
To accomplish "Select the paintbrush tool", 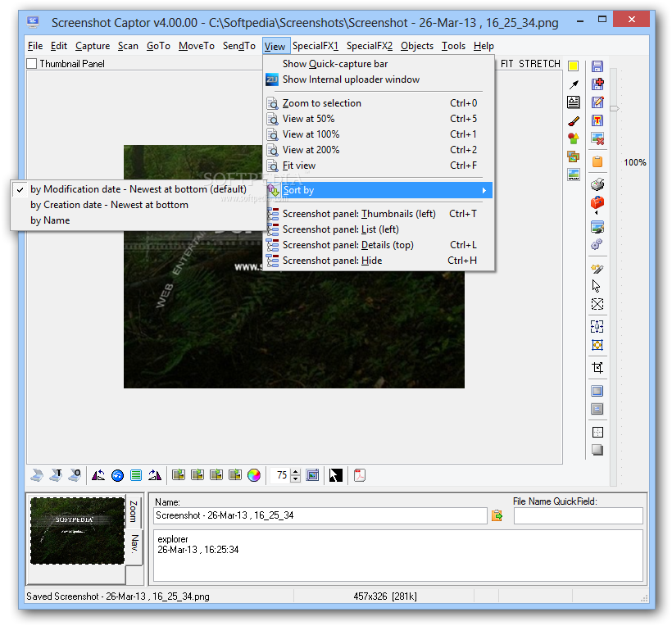I will 574,121.
